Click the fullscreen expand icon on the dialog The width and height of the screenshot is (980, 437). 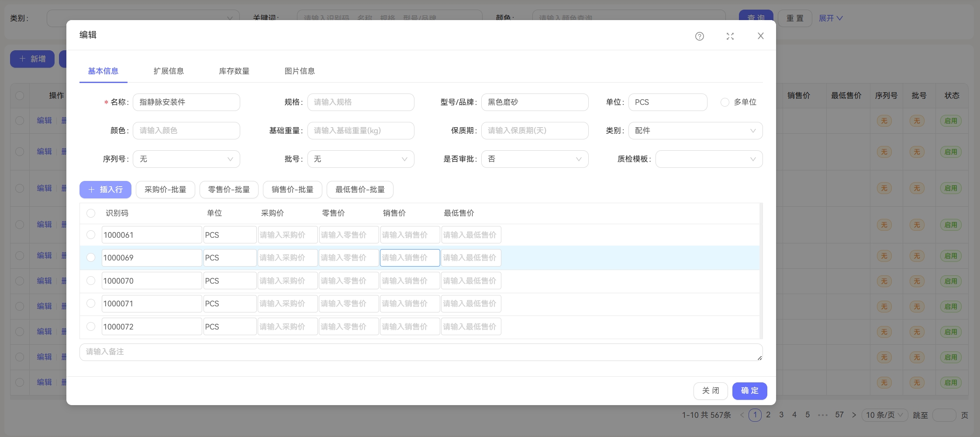pos(729,36)
